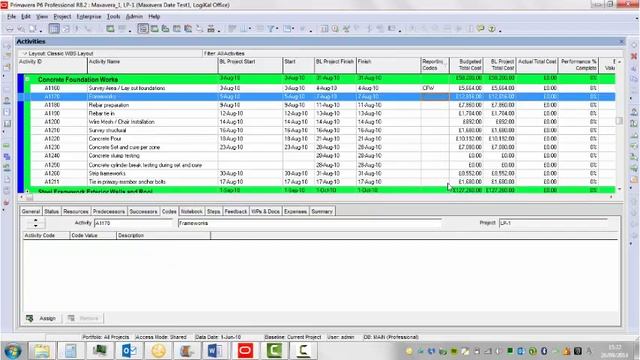
Task: Sort by Activity ID column header
Action: tap(53, 65)
